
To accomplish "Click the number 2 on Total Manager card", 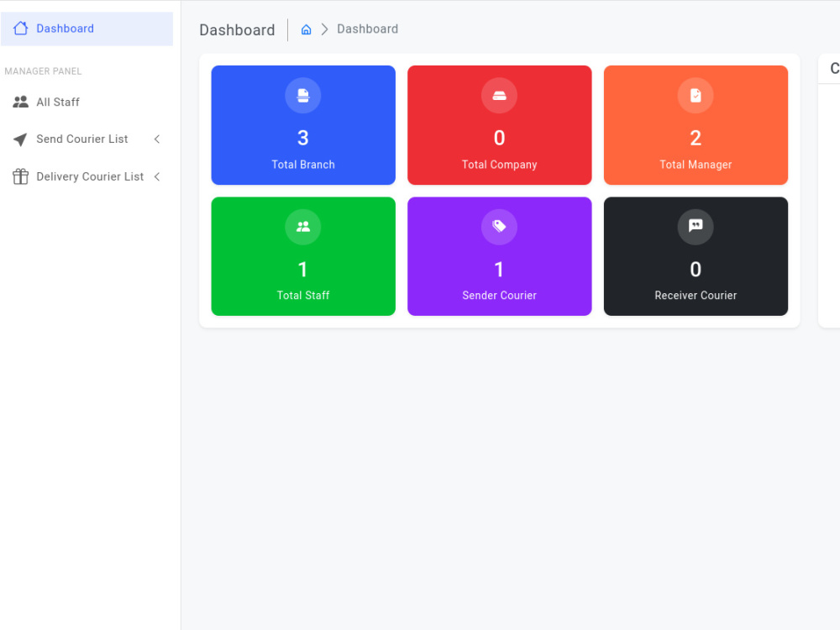I will (x=696, y=139).
